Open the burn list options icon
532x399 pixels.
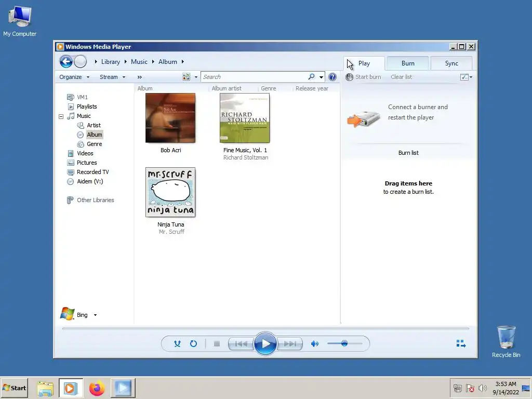point(464,77)
